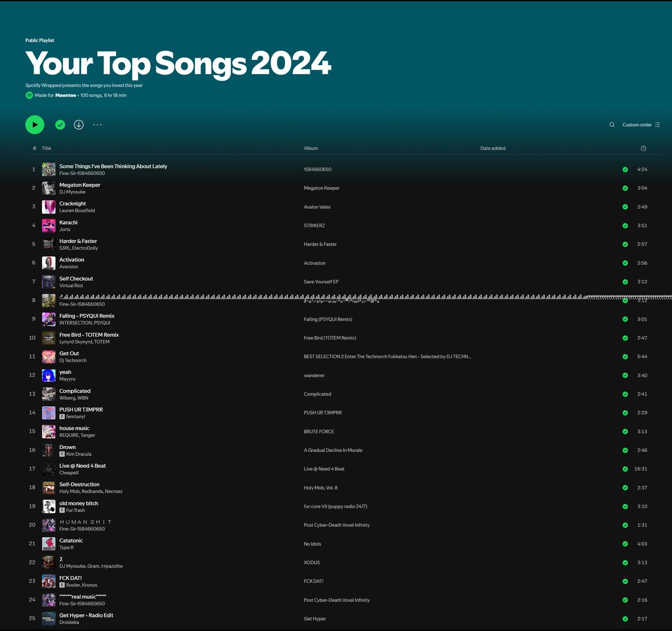Click the FCK DAT! cover thumbnail
This screenshot has width=672, height=631.
tap(49, 581)
